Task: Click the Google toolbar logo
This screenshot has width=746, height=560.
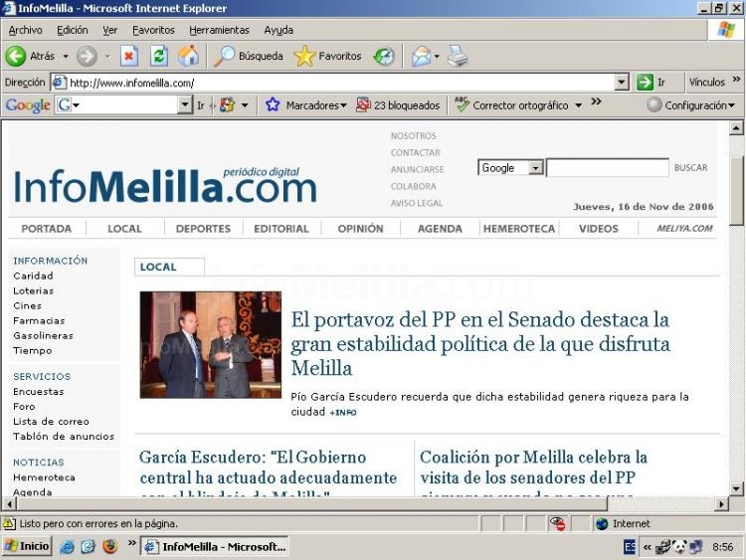Action: coord(28,105)
